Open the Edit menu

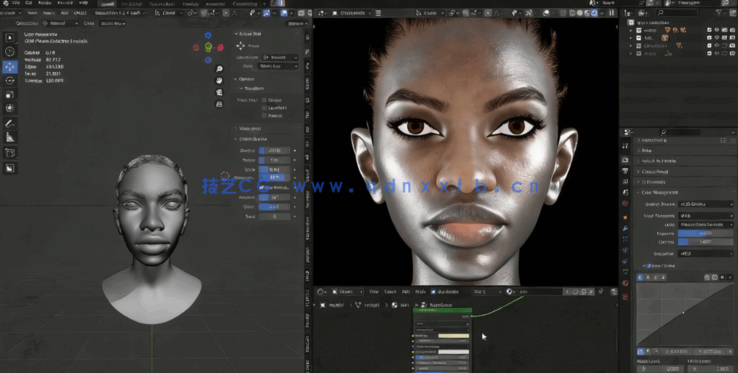click(x=29, y=3)
